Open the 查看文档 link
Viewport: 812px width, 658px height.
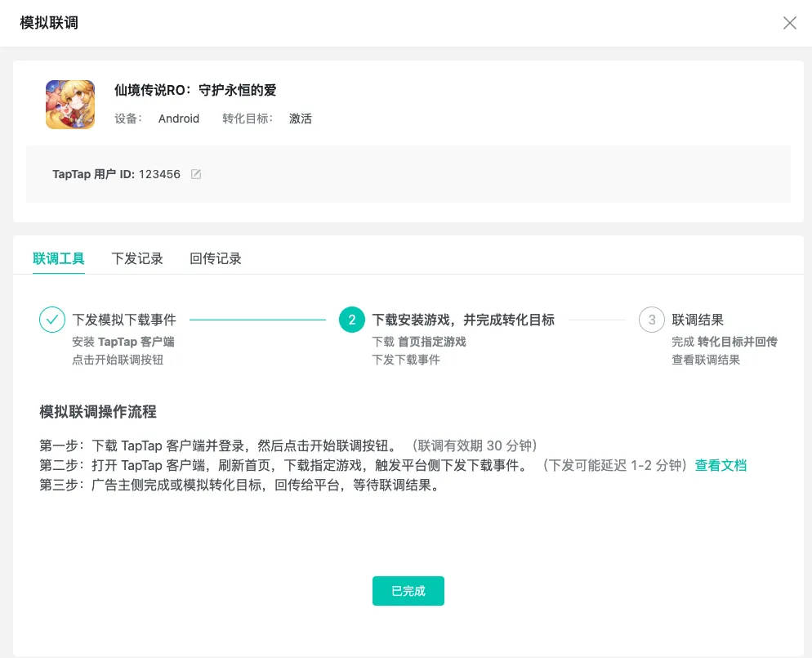coord(720,467)
